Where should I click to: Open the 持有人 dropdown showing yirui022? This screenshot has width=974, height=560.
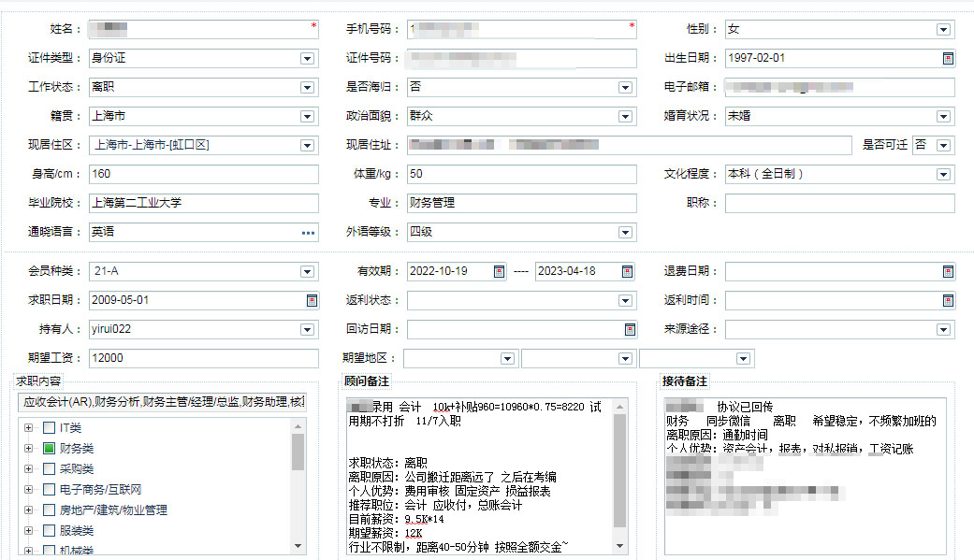307,330
